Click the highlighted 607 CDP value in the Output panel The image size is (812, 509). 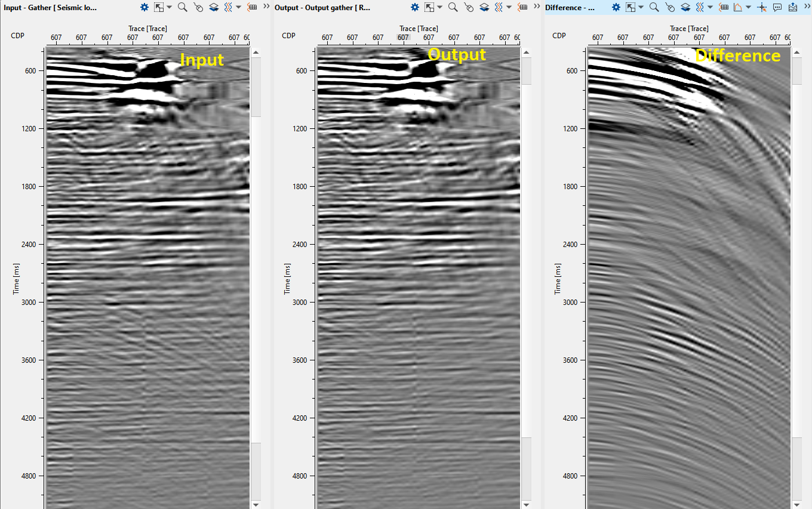[403, 38]
